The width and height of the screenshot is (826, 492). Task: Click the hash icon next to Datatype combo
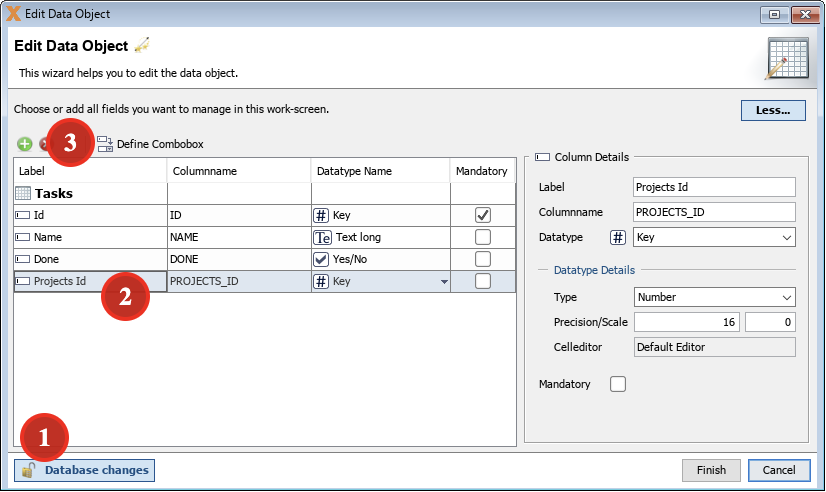pos(617,238)
